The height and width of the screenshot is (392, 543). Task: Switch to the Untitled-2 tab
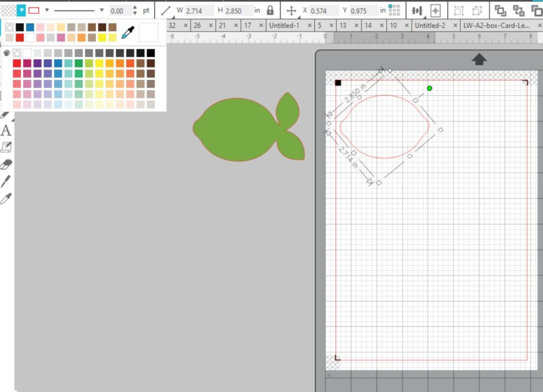430,25
